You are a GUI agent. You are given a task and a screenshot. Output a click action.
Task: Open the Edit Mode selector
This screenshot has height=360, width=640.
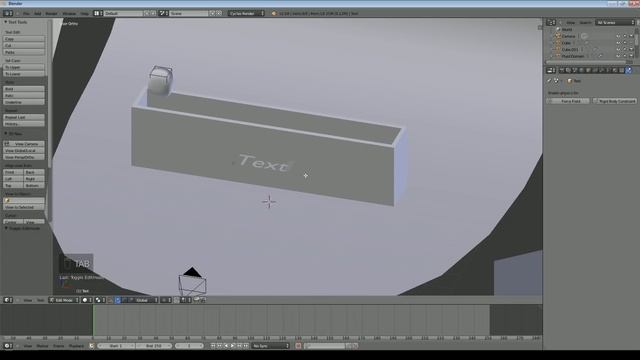pyautogui.click(x=63, y=300)
